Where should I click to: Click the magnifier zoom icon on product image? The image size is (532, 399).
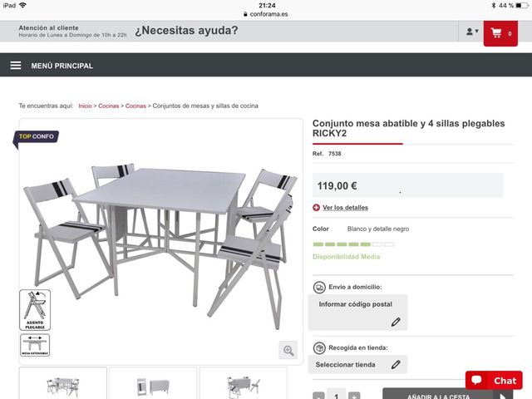click(x=288, y=350)
